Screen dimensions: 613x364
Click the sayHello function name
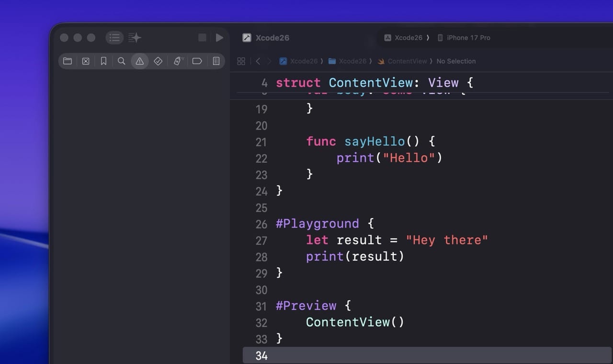pyautogui.click(x=375, y=142)
